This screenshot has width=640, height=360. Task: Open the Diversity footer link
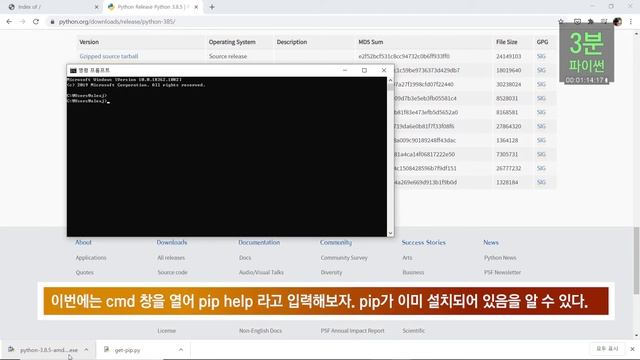coord(331,272)
